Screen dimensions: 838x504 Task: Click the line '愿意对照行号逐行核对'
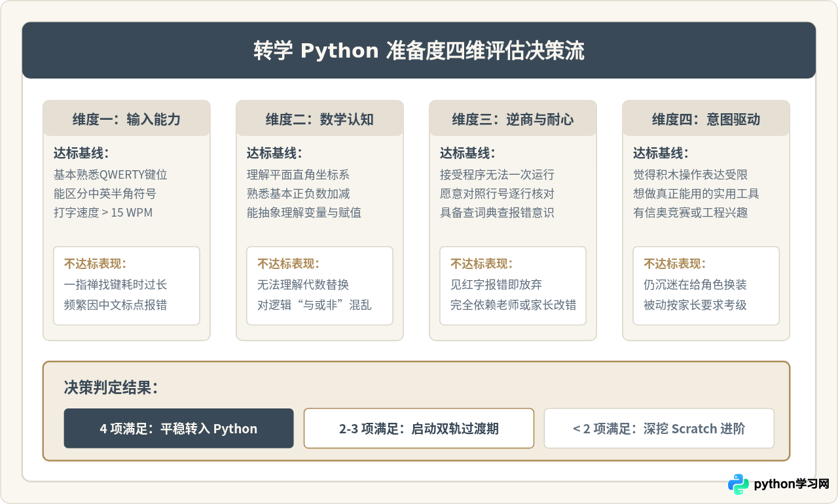[x=497, y=194]
